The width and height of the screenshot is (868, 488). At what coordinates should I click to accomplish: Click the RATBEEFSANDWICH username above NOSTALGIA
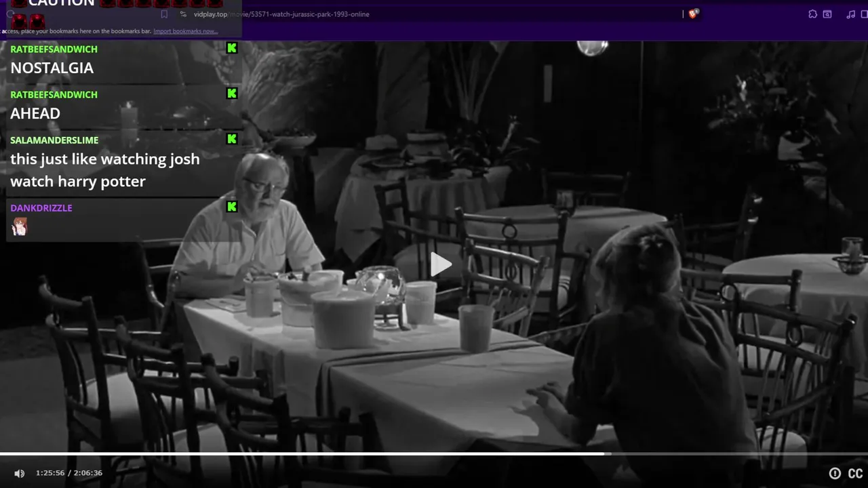point(54,49)
